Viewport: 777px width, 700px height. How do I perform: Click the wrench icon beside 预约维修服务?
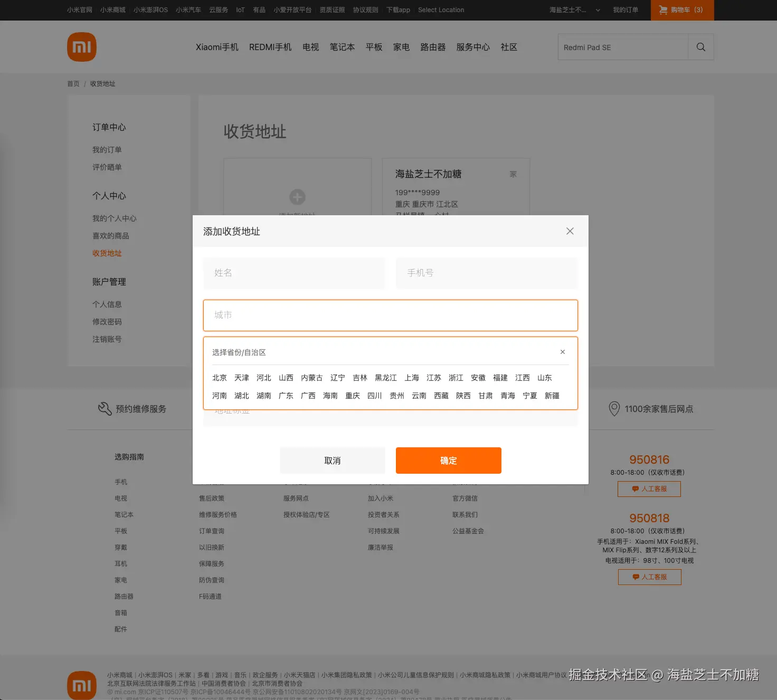pyautogui.click(x=105, y=408)
